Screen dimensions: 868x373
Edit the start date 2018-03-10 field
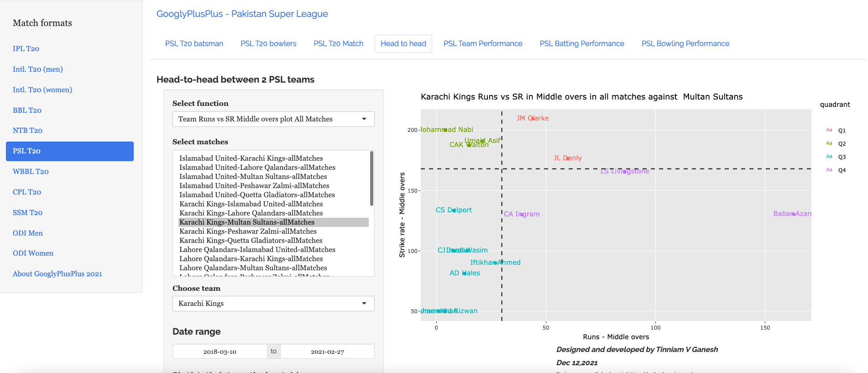tap(220, 352)
